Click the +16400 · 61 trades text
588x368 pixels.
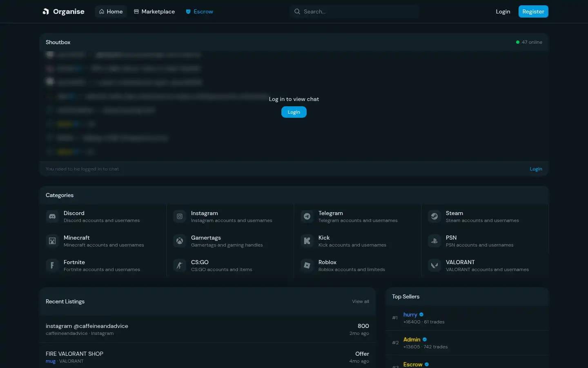424,322
